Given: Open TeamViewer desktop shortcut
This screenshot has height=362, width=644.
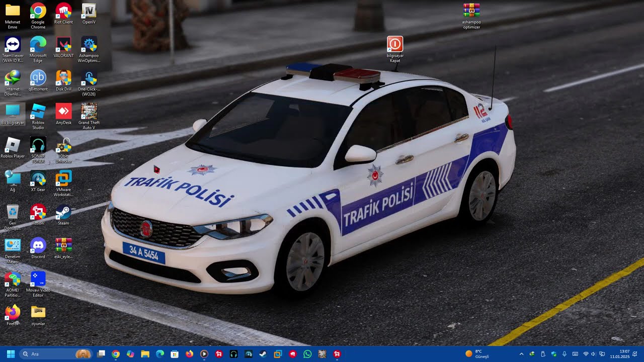Looking at the screenshot, I should 13,50.
